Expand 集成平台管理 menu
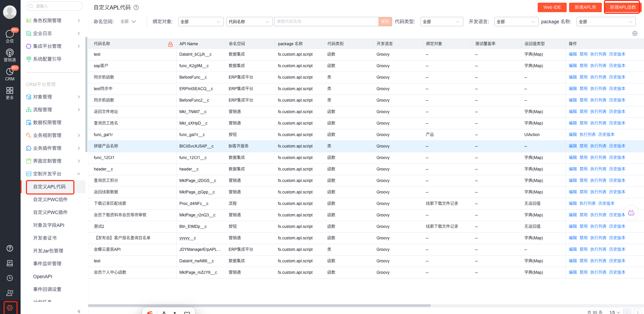This screenshot has width=644, height=314. [79, 46]
